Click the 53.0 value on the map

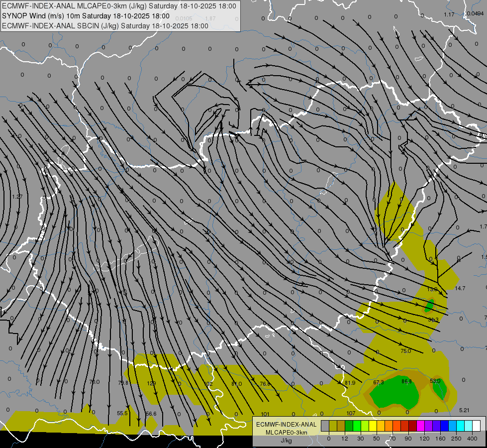tap(435, 381)
